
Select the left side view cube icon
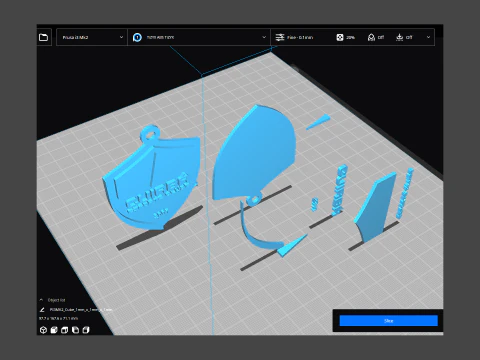click(x=75, y=330)
